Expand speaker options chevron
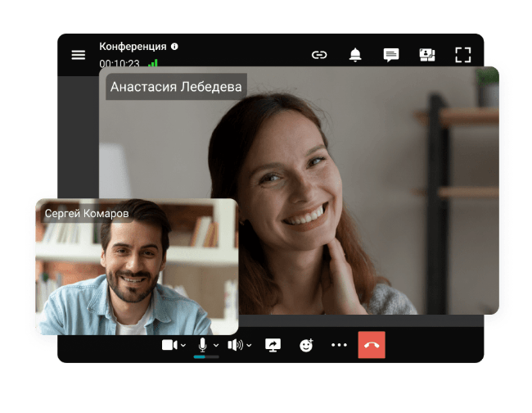 (249, 346)
